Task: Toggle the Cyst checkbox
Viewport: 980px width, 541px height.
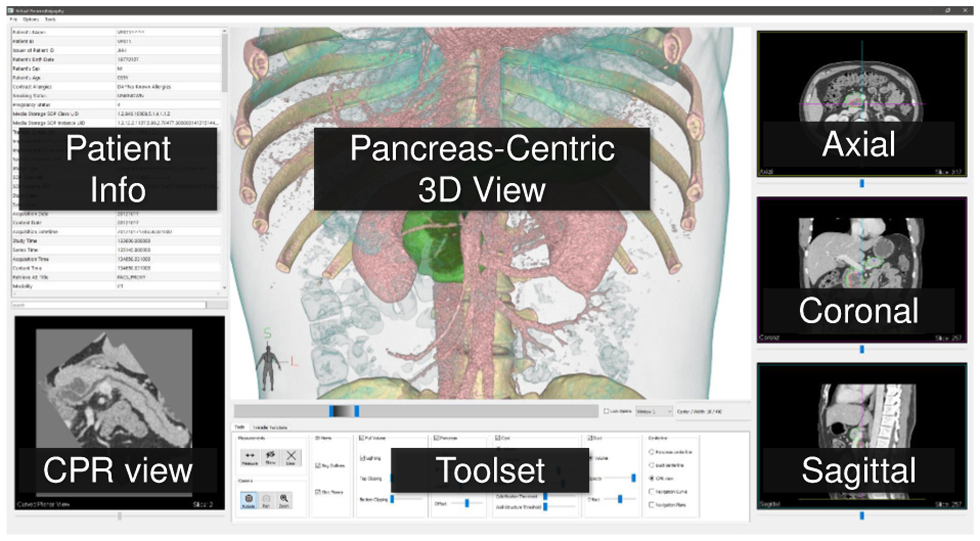Action: tap(498, 438)
